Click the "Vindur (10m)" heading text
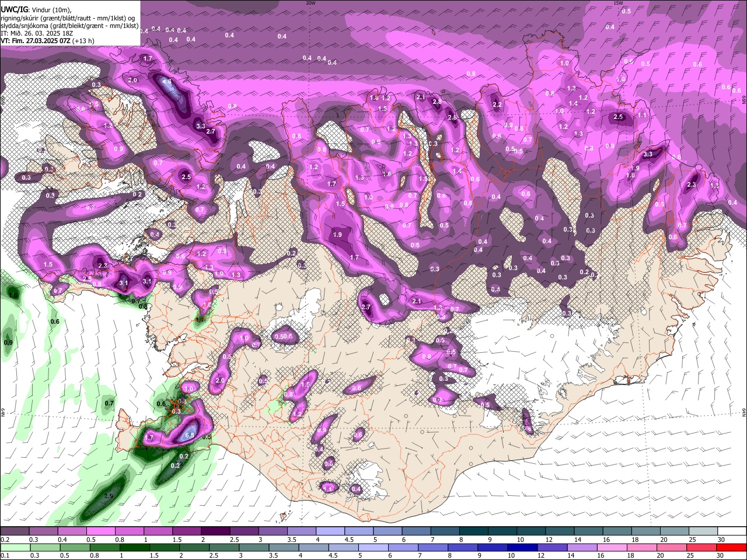 51,10
